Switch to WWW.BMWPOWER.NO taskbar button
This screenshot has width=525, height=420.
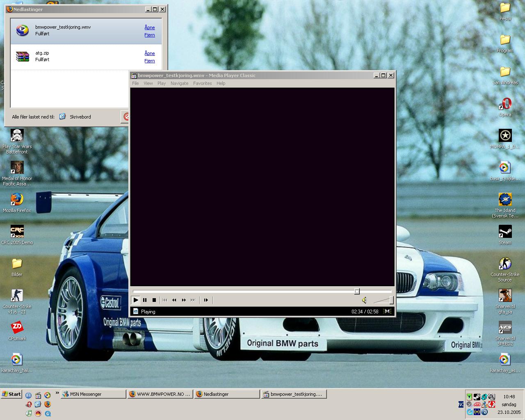point(160,394)
